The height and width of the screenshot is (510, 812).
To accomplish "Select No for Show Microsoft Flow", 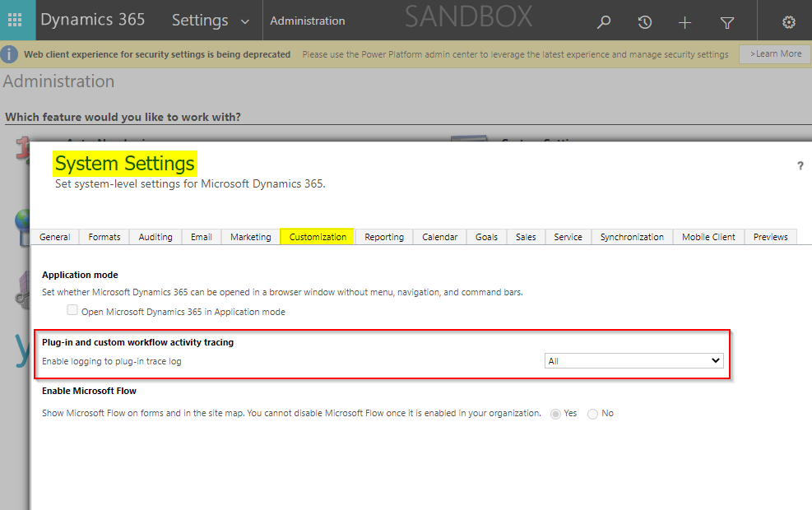I will [x=592, y=414].
